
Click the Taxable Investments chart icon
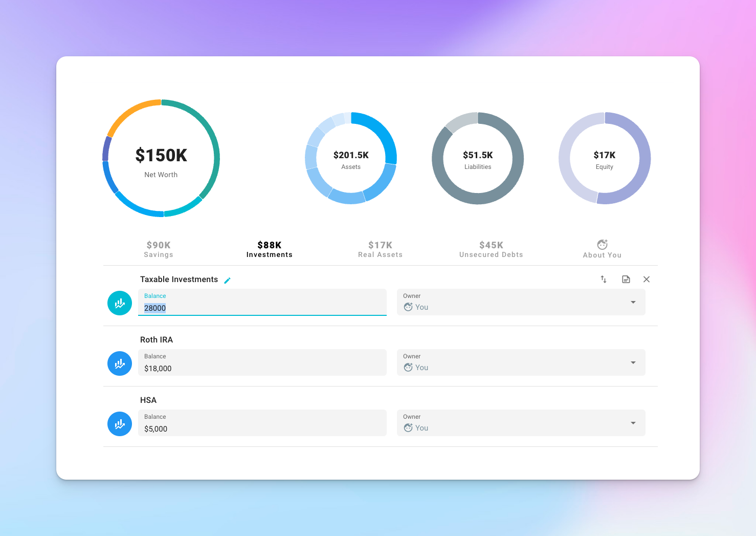pos(119,303)
